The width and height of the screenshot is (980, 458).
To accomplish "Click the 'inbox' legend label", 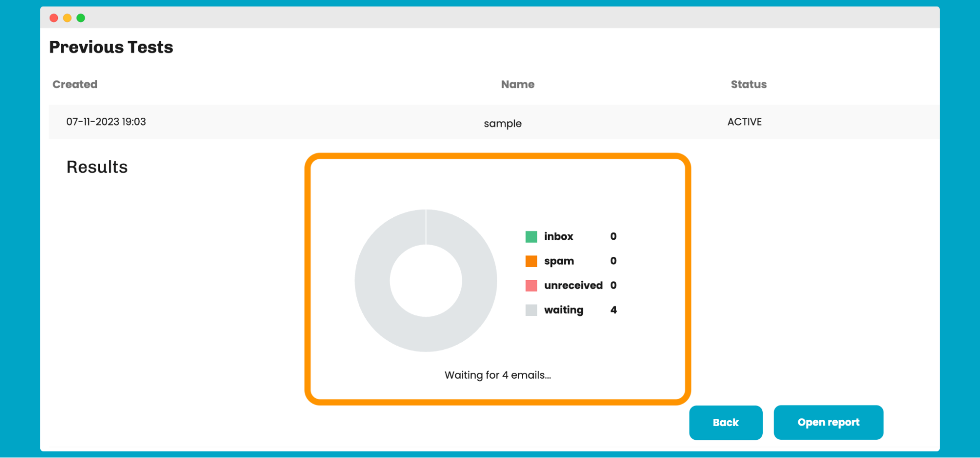I will coord(558,236).
